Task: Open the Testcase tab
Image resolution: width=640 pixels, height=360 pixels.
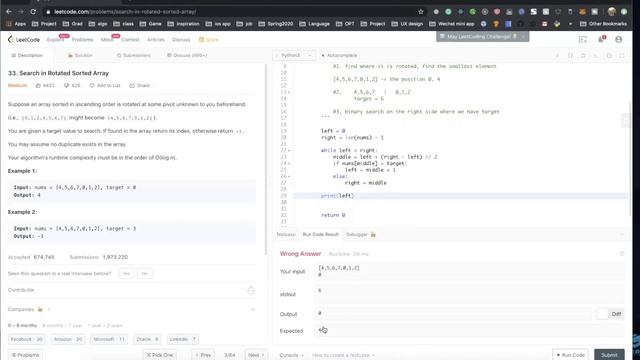Action: (286, 235)
